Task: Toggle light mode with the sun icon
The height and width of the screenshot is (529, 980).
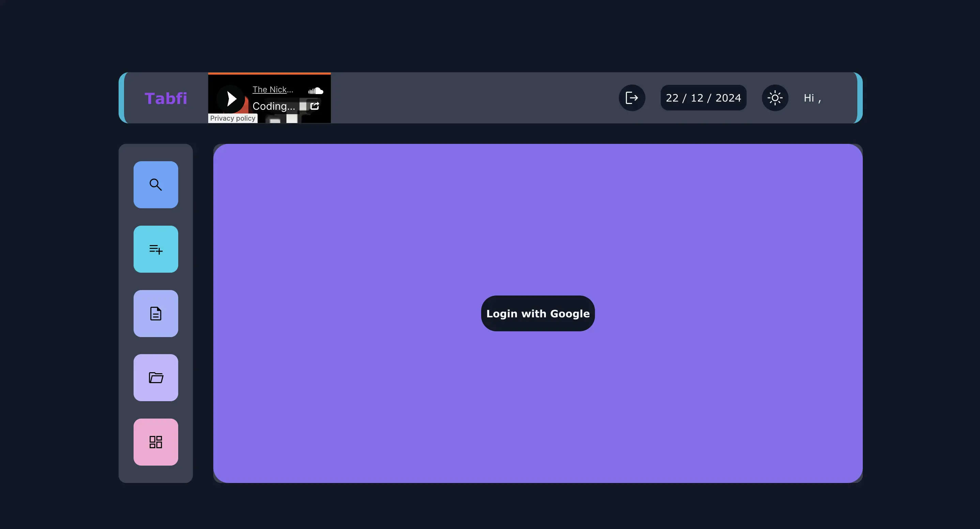Action: click(775, 98)
